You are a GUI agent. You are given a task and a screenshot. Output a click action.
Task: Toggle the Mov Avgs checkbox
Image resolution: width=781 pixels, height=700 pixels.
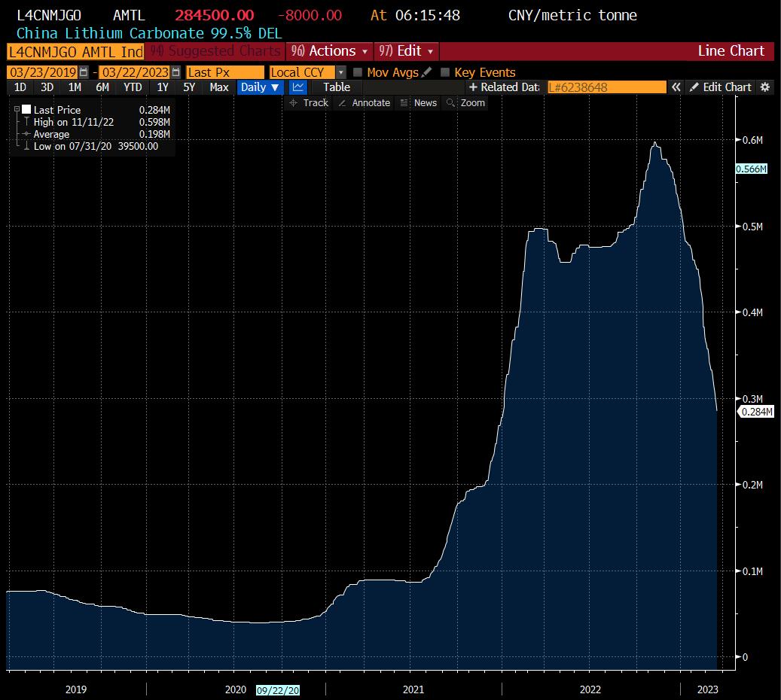(x=357, y=72)
